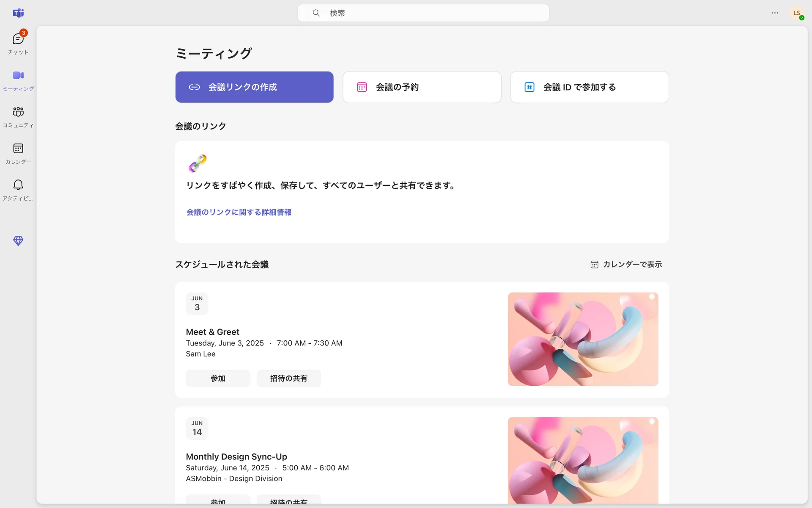
Task: Click カレンダーで表示 to view calendar
Action: click(626, 265)
